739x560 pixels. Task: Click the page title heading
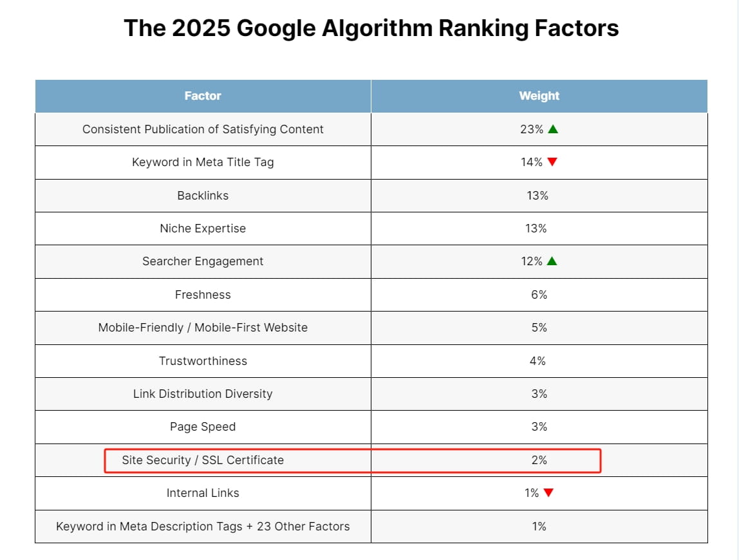coord(371,28)
